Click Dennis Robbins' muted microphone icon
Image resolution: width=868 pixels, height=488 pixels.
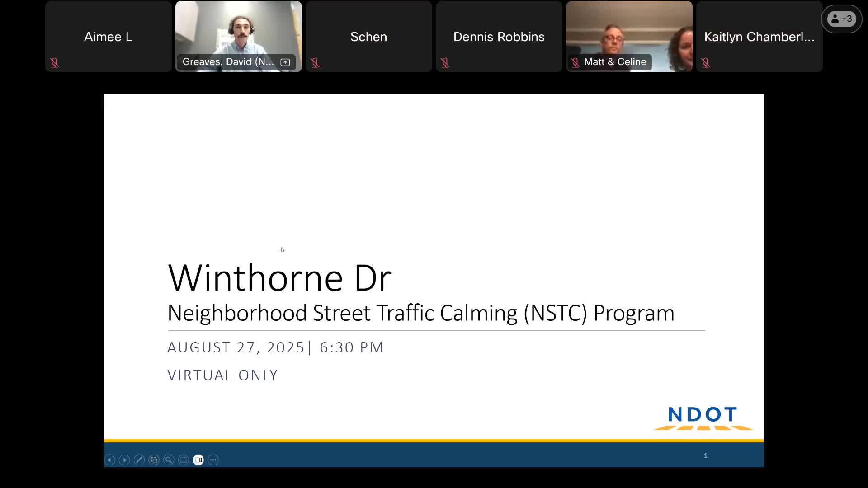pos(445,63)
